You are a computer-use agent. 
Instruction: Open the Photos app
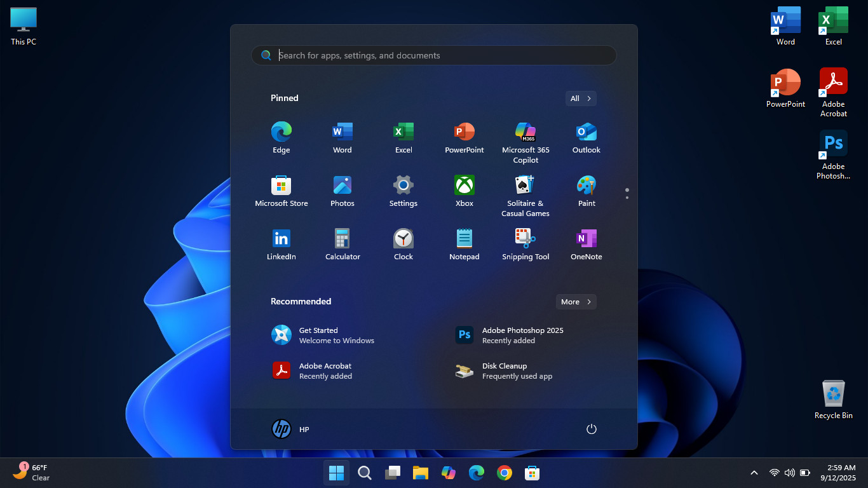click(342, 191)
